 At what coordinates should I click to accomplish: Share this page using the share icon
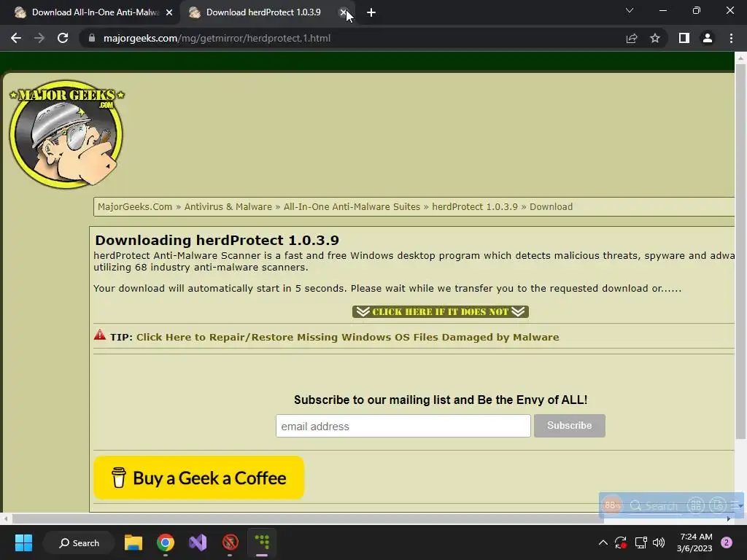coord(632,38)
